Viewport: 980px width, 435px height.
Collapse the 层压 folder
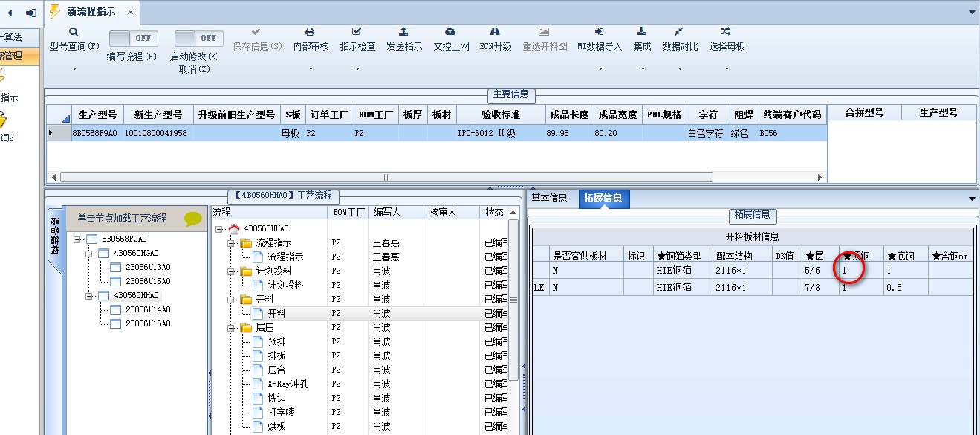pos(232,327)
